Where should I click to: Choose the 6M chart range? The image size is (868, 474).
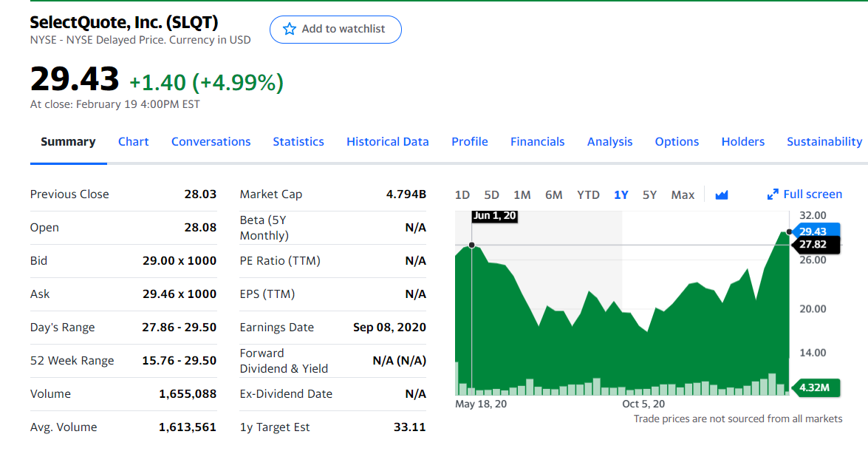(553, 195)
